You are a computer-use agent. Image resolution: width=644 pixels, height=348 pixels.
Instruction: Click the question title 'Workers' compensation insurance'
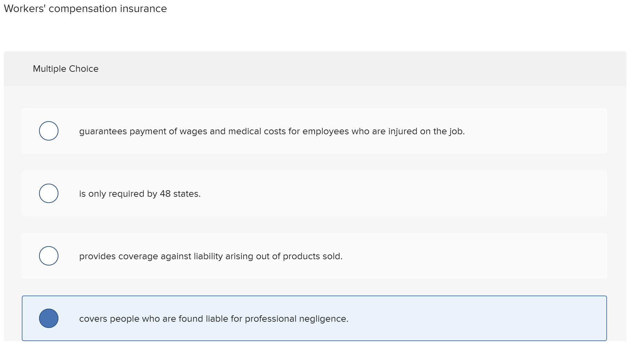tap(85, 9)
